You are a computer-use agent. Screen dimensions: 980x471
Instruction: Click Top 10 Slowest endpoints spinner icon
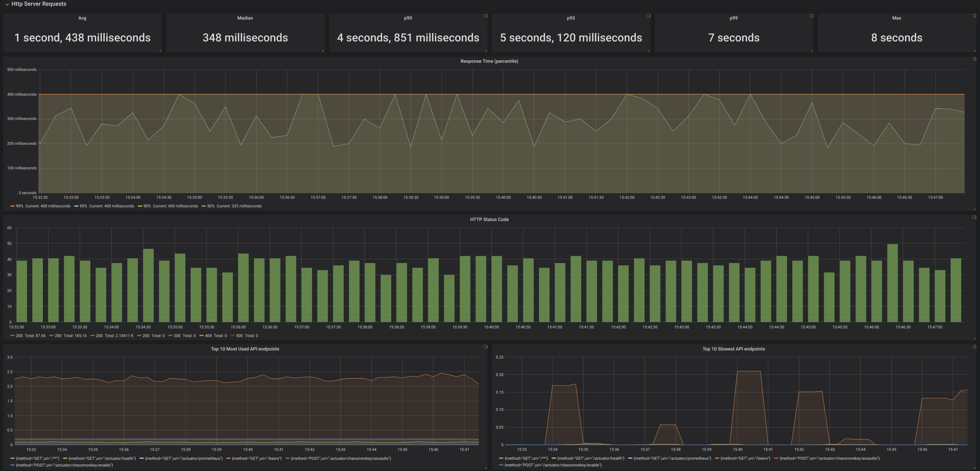click(974, 347)
